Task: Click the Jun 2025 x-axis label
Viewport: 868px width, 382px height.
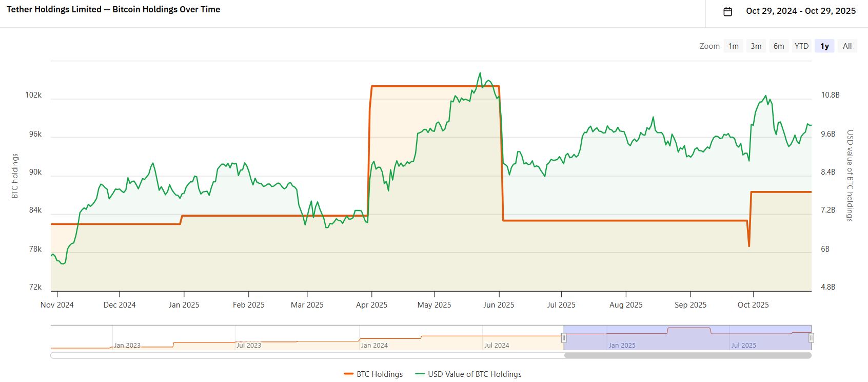Action: pos(499,305)
